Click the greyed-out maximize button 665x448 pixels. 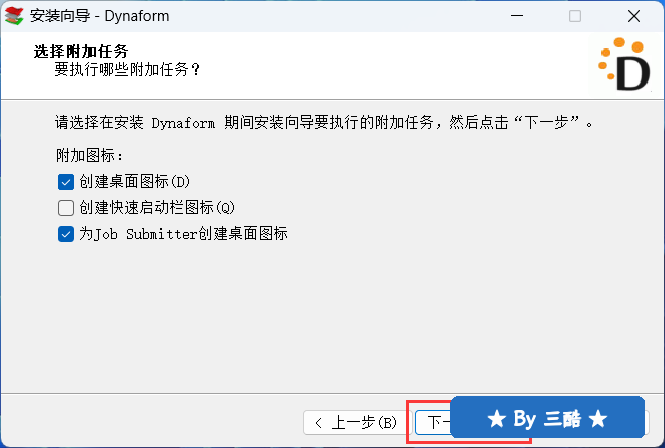575,16
